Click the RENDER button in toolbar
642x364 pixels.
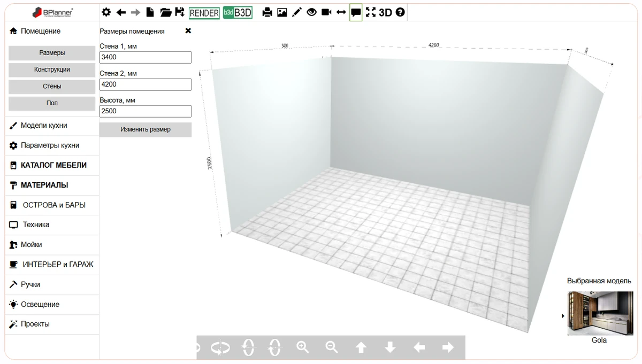[204, 13]
